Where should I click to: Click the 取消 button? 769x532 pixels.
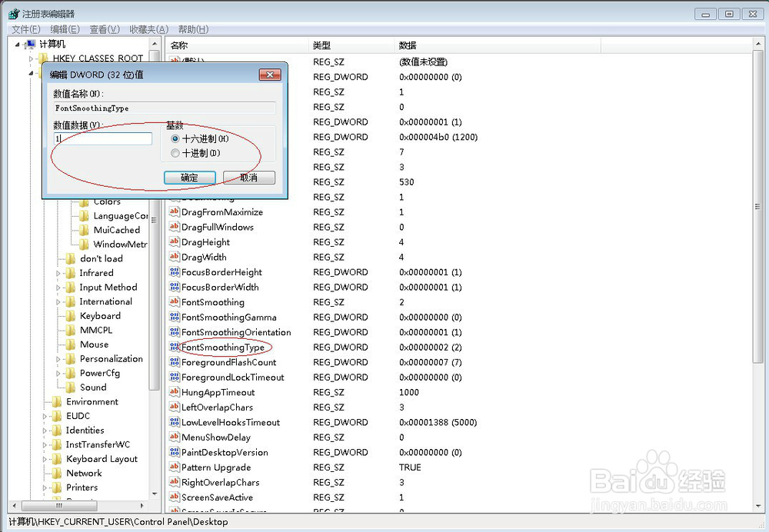coord(250,177)
